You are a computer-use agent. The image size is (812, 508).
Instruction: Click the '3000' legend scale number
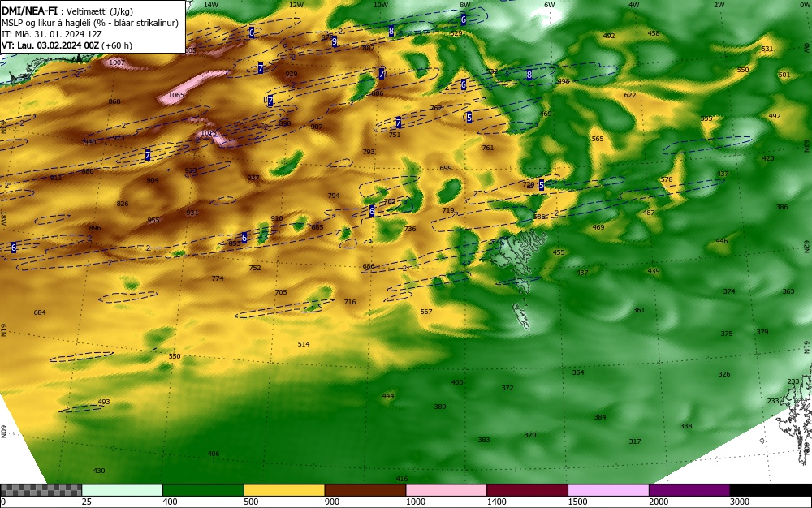(x=740, y=502)
